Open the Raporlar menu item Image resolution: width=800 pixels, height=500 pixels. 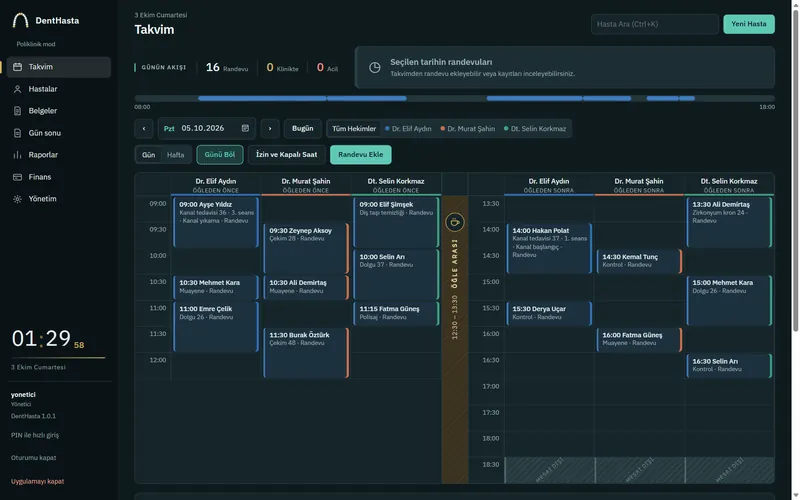coord(59,155)
